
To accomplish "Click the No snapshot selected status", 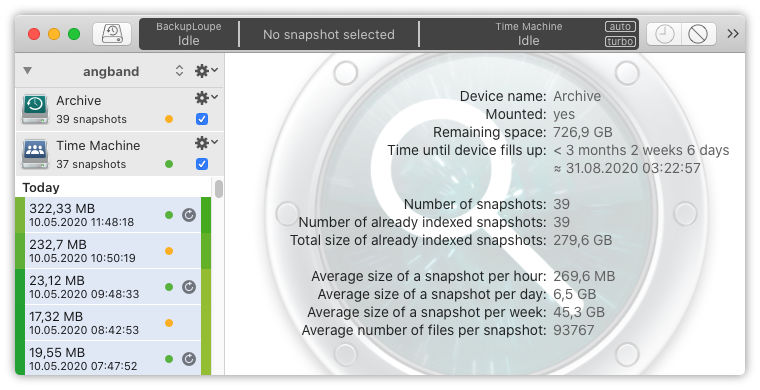I will coord(329,34).
